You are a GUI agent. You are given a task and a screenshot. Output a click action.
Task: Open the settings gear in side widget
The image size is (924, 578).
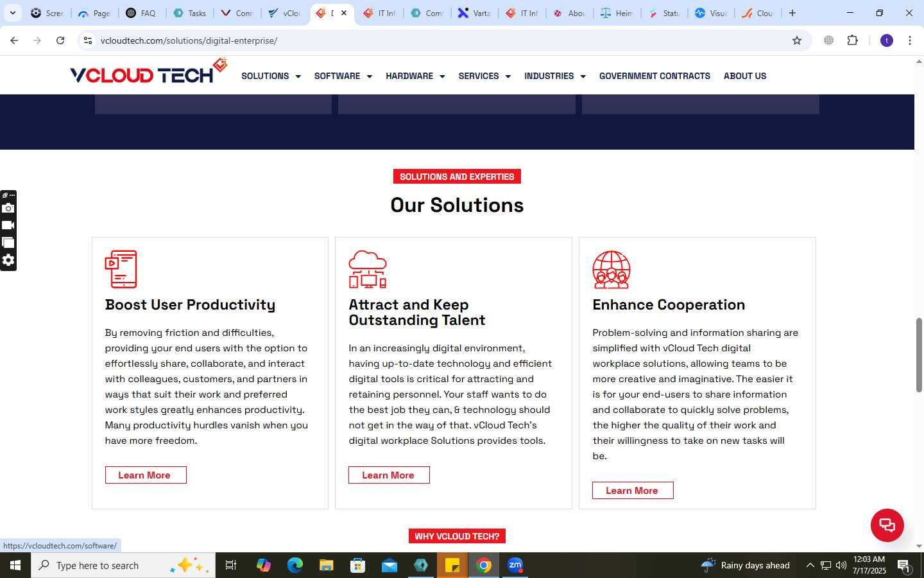click(x=8, y=260)
